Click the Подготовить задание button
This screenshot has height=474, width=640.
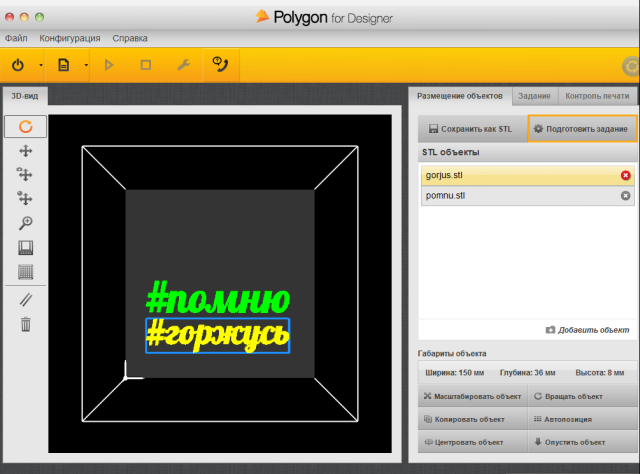coord(581,129)
